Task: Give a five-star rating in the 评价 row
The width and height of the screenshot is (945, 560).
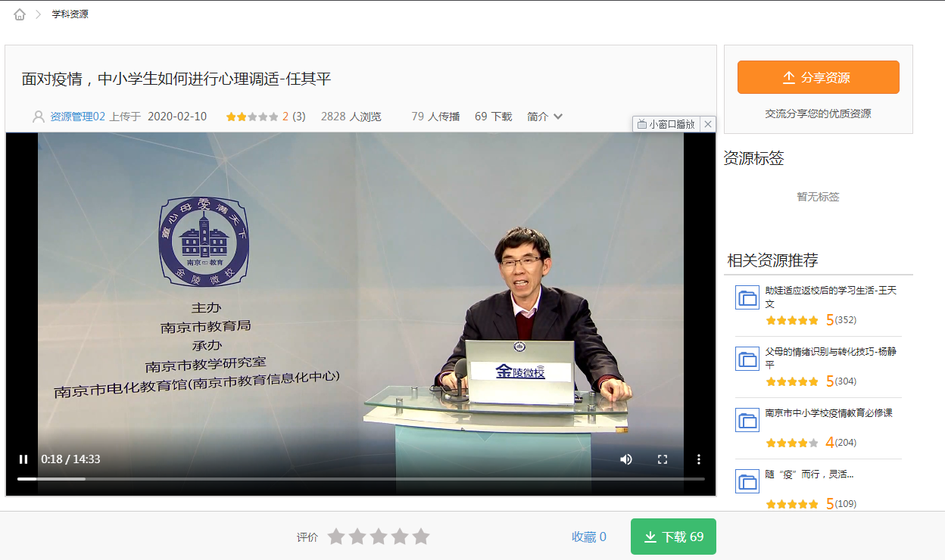Action: click(420, 536)
